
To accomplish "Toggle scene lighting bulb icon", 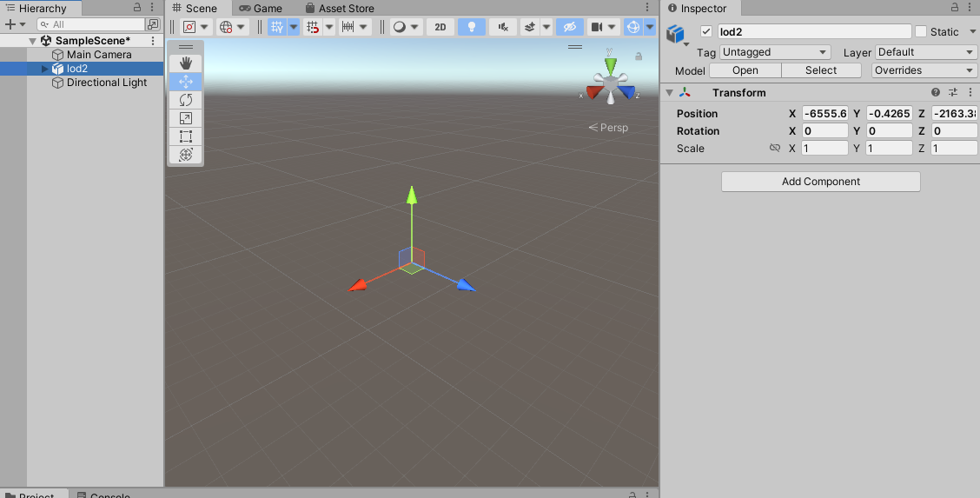I will (472, 27).
